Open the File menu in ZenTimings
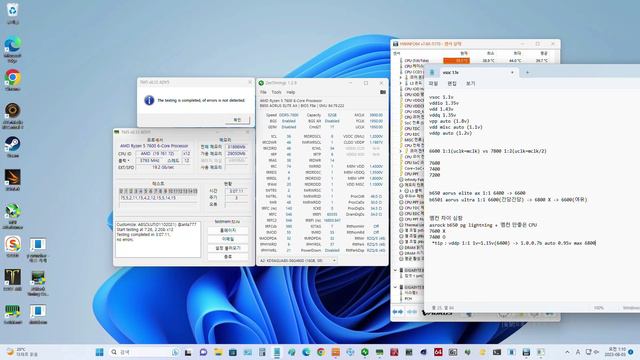This screenshot has width=640, height=360. pyautogui.click(x=263, y=92)
